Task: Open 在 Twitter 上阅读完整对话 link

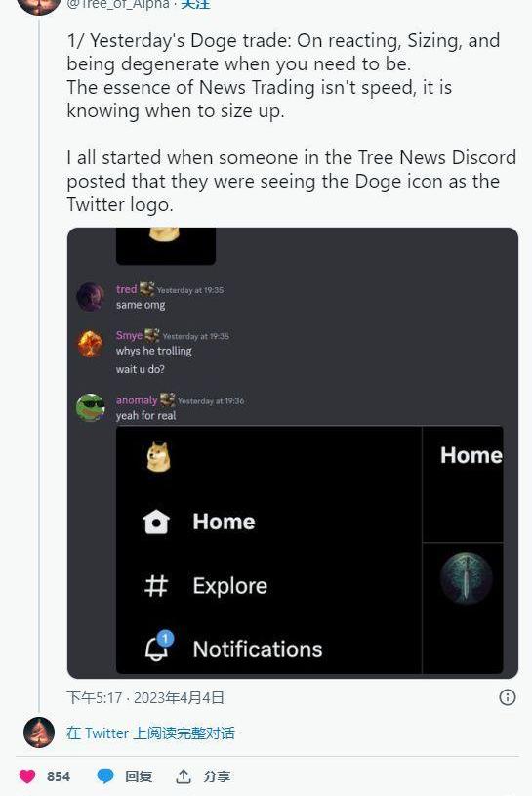Action: pyautogui.click(x=150, y=733)
